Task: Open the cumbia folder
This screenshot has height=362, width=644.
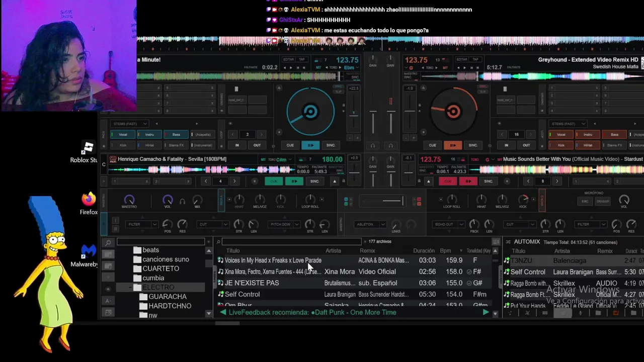Action: (153, 278)
